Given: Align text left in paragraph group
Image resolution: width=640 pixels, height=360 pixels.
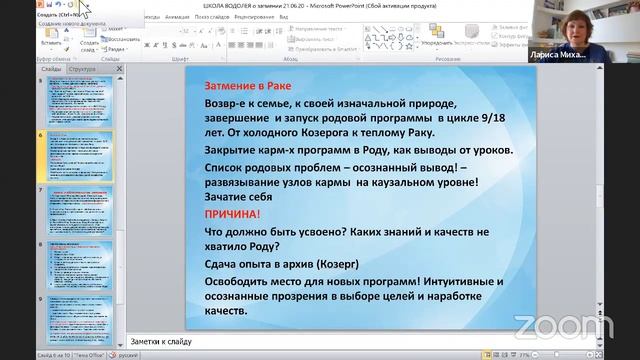Looking at the screenshot, I should click(x=232, y=45).
